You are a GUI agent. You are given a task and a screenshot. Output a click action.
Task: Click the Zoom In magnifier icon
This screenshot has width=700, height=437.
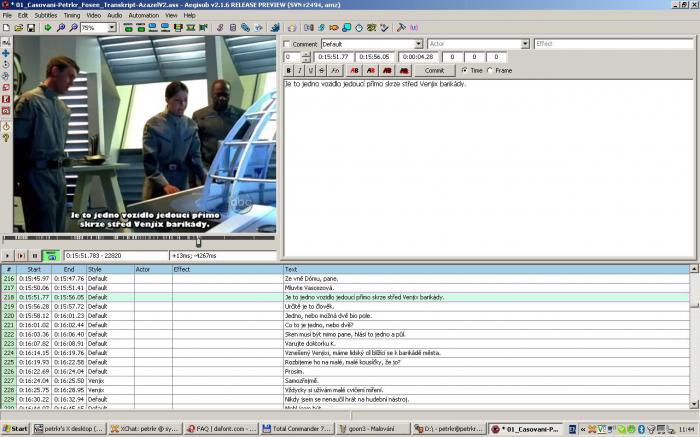61,28
